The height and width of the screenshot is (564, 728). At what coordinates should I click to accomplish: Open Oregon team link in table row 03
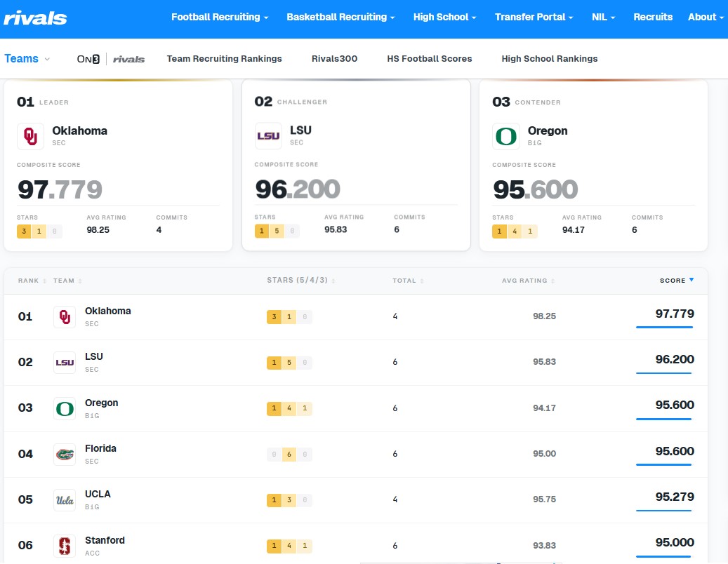click(x=101, y=403)
